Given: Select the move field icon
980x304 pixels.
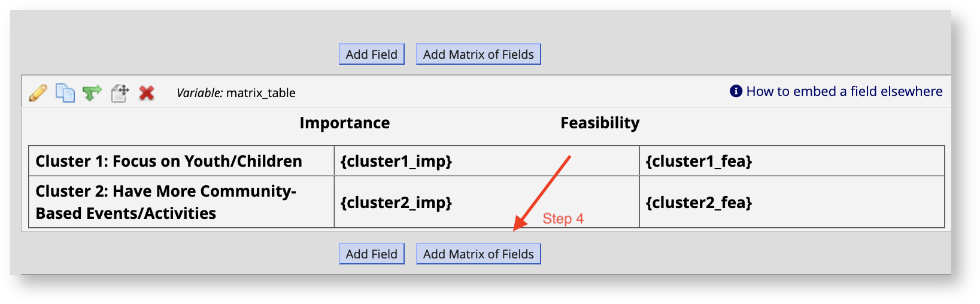Looking at the screenshot, I should pyautogui.click(x=120, y=93).
